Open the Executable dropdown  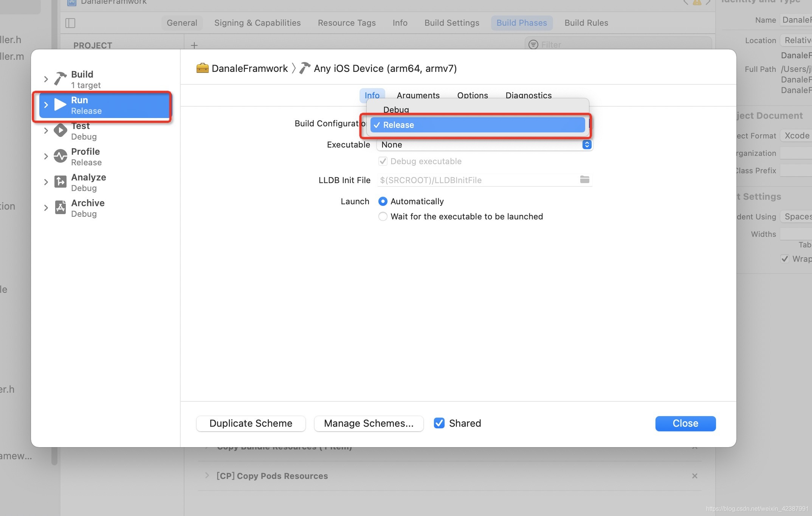(x=485, y=145)
